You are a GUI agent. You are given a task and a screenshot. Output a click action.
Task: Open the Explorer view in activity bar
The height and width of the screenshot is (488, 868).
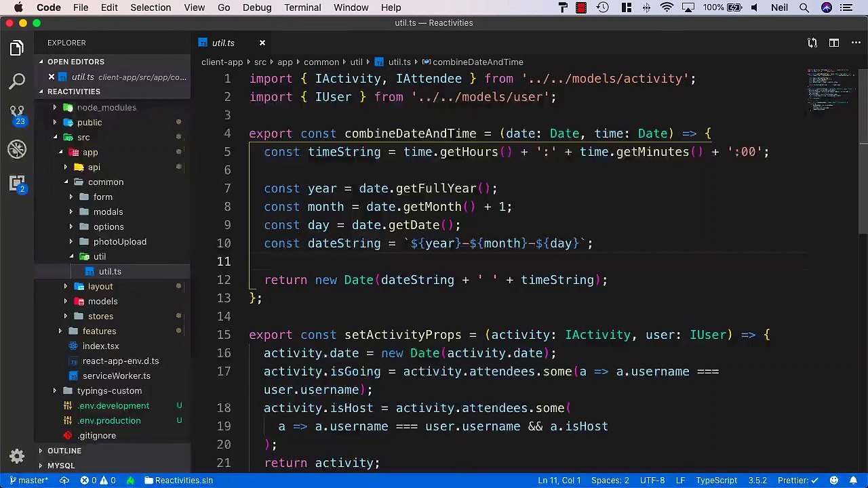pos(17,48)
